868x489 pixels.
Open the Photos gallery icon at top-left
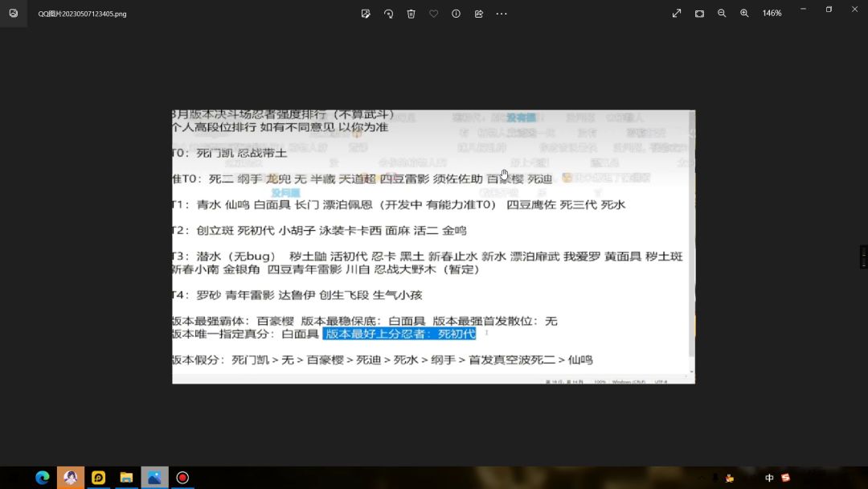pos(13,14)
